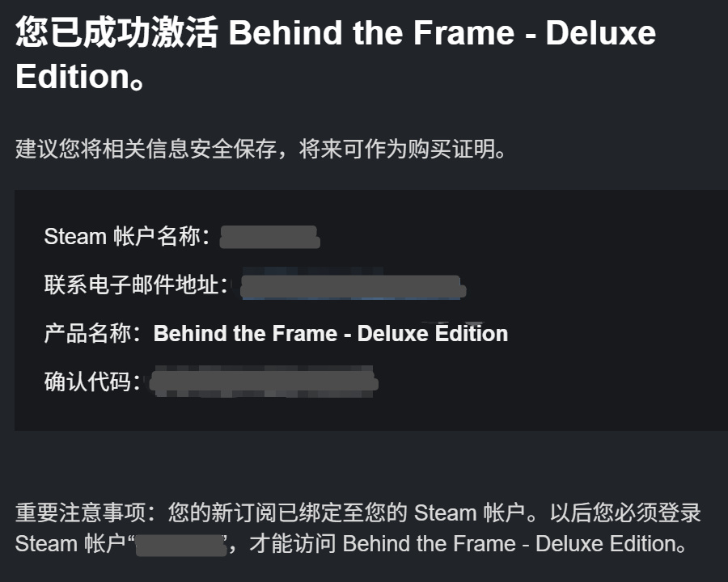728x582 pixels.
Task: Click the blurred contact email address value
Action: 351,287
